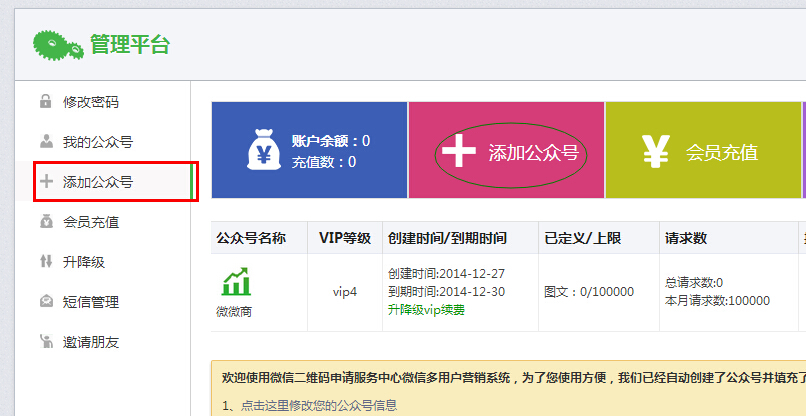Image resolution: width=806 pixels, height=416 pixels.
Task: Click the 请求数 column header
Action: point(686,238)
